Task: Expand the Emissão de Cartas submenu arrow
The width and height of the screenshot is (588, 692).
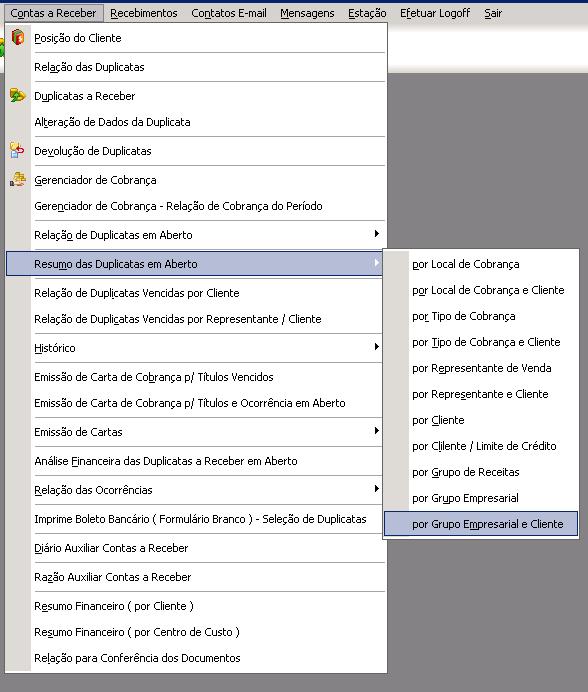Action: tap(377, 431)
